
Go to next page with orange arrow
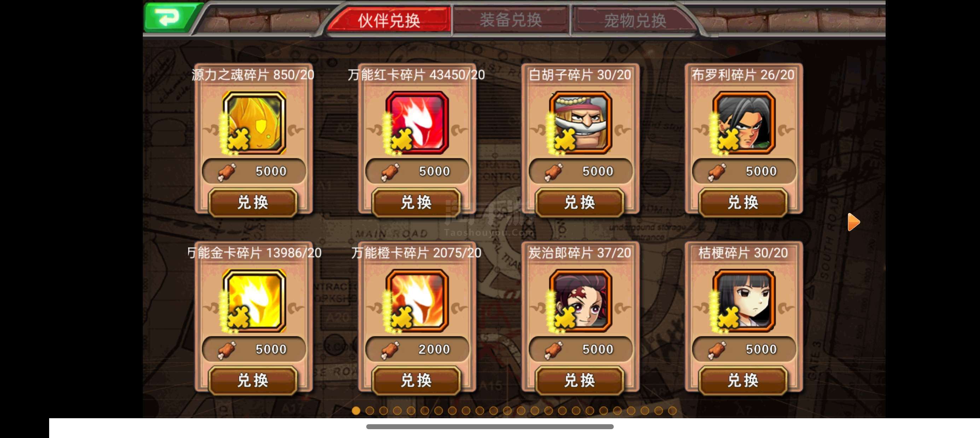coord(853,222)
